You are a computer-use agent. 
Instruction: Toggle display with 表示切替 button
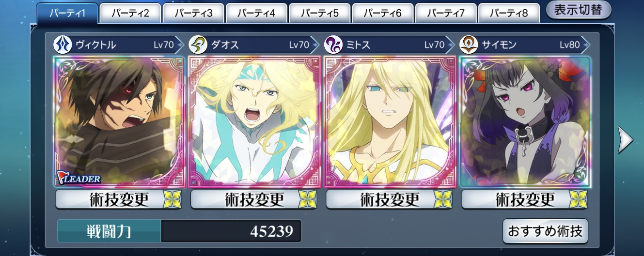tap(579, 10)
